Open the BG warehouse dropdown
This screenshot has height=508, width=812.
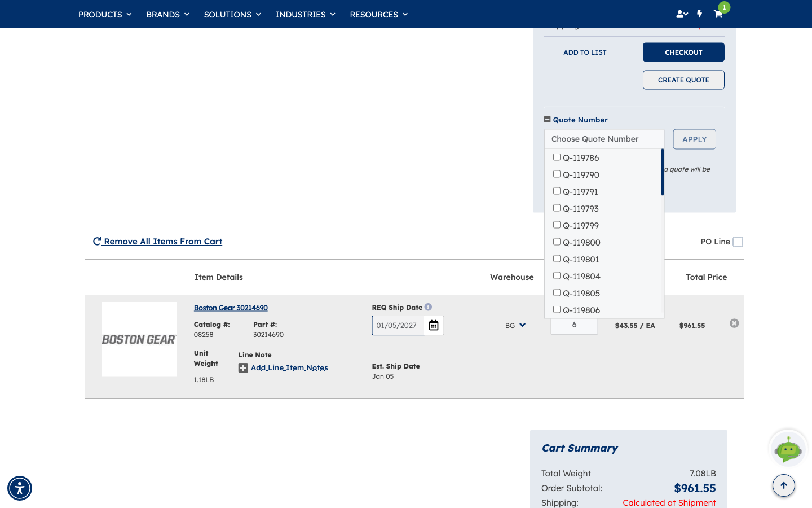point(515,325)
